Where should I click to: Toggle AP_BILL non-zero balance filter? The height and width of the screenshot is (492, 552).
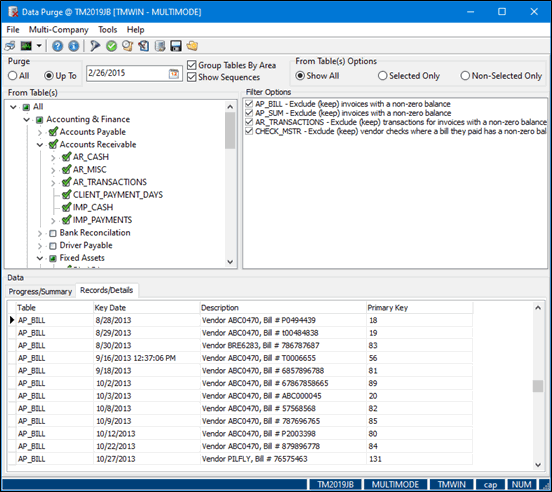pyautogui.click(x=249, y=104)
